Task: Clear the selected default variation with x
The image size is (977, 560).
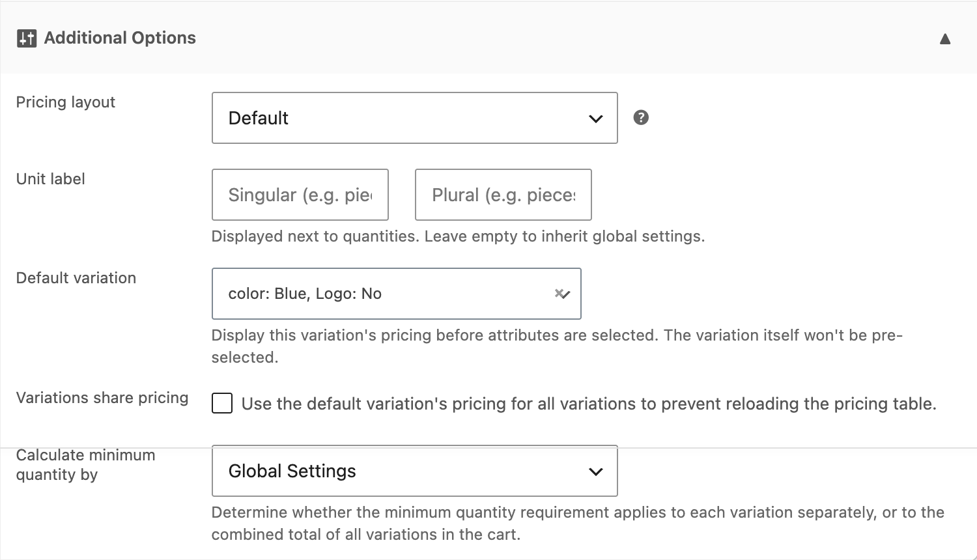Action: coord(558,294)
